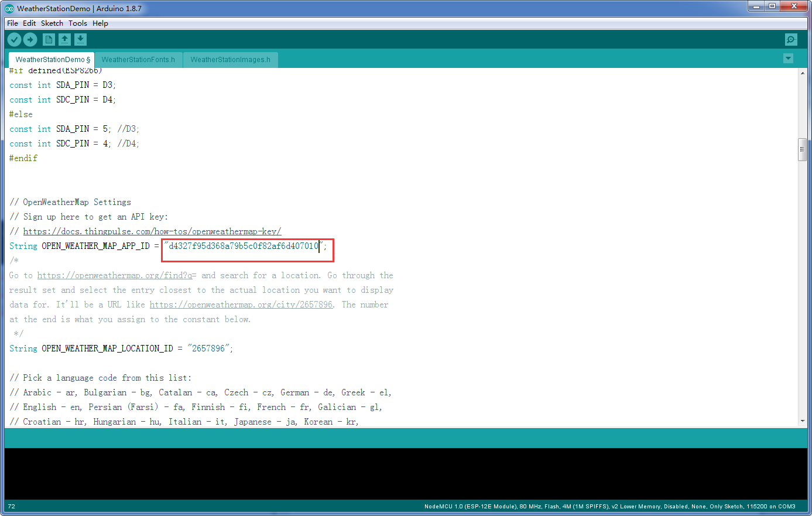
Task: Click the editor scrollbar up arrow
Action: pyautogui.click(x=803, y=73)
